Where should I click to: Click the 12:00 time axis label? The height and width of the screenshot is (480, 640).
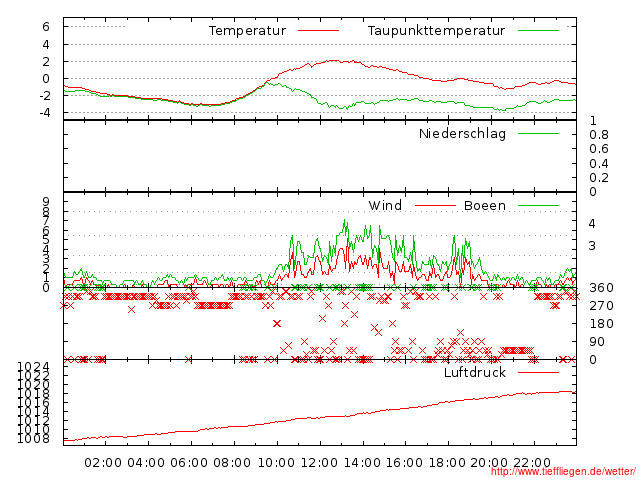(319, 463)
